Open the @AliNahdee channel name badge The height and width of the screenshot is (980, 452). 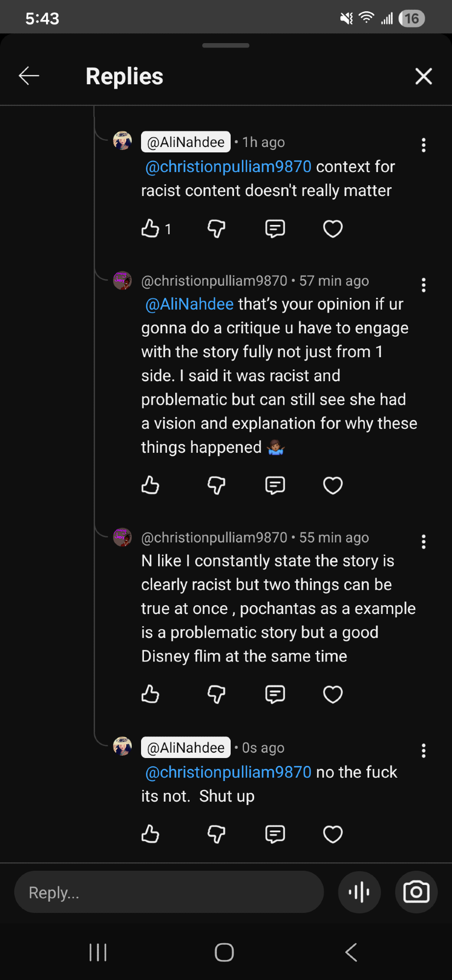[186, 142]
